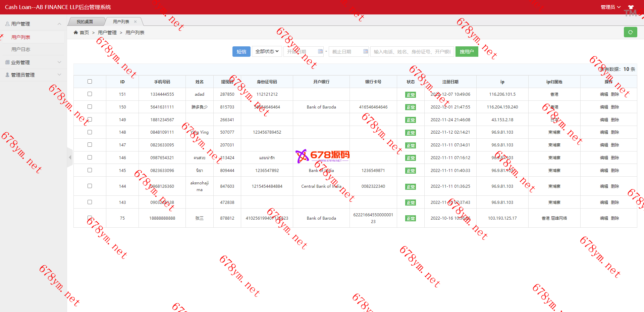Click the 业务管理 icon in sidebar
Screen dimensions: 644x312
tap(7, 62)
